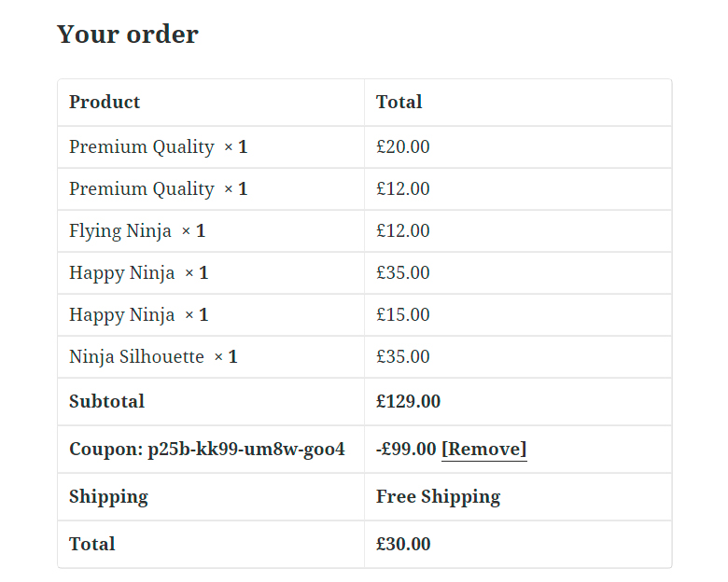The height and width of the screenshot is (582, 728).
Task: Click the £15.00 price cell
Action: [402, 314]
